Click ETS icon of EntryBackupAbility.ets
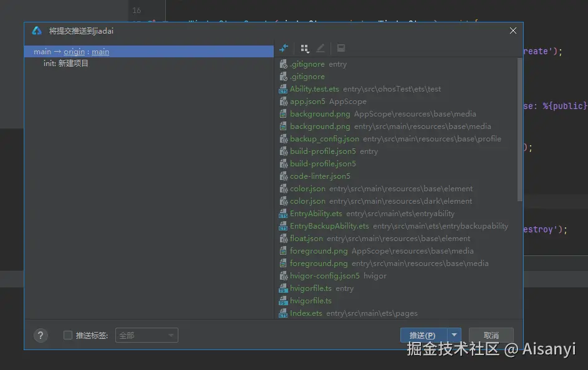This screenshot has width=588, height=370. point(283,226)
